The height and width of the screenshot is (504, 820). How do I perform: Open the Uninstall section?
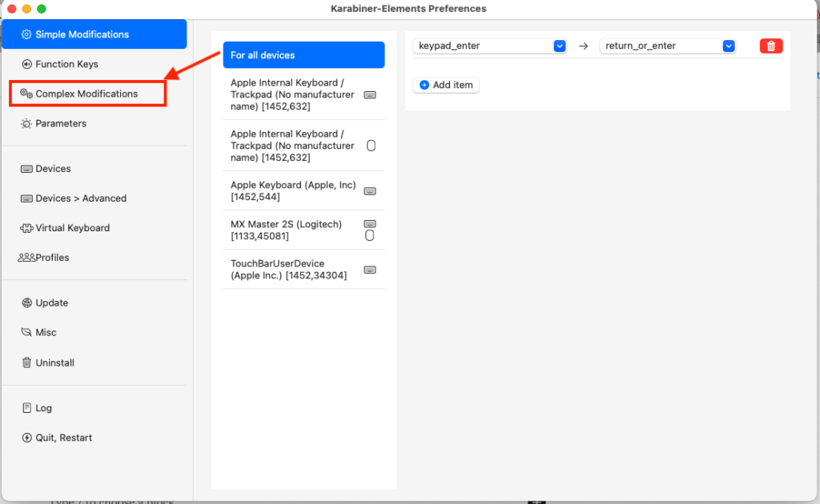(x=54, y=362)
